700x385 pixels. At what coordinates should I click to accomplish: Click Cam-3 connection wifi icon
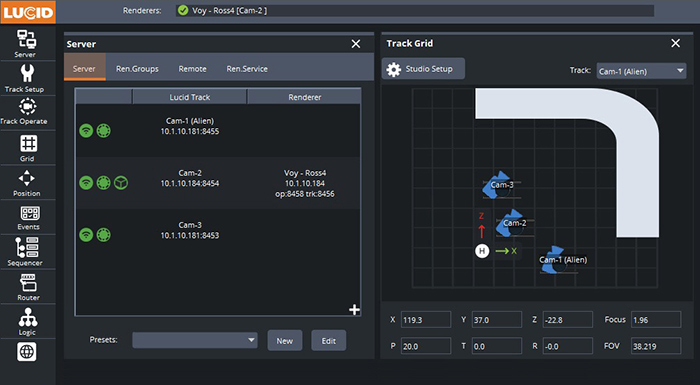click(86, 234)
